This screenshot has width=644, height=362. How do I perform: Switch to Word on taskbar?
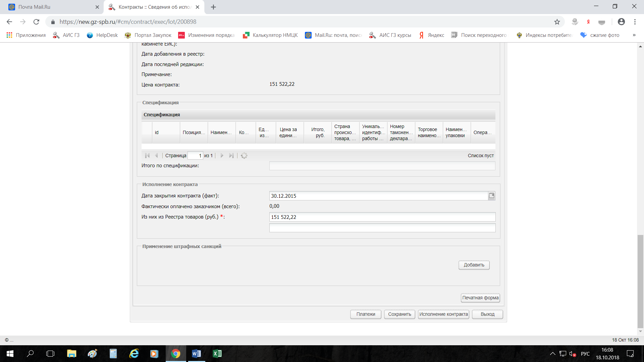coord(196,354)
